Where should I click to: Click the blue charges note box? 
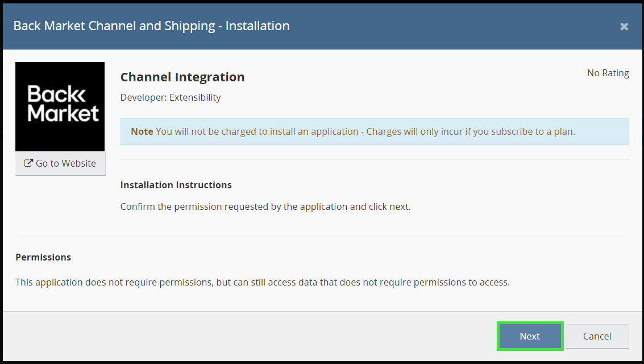[x=375, y=131]
